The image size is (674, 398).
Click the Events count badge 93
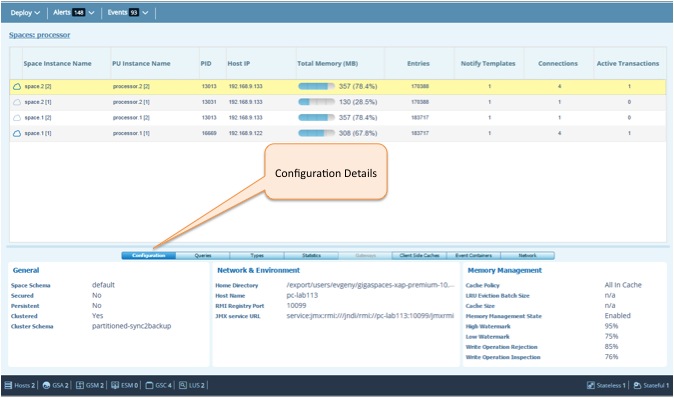coord(134,13)
